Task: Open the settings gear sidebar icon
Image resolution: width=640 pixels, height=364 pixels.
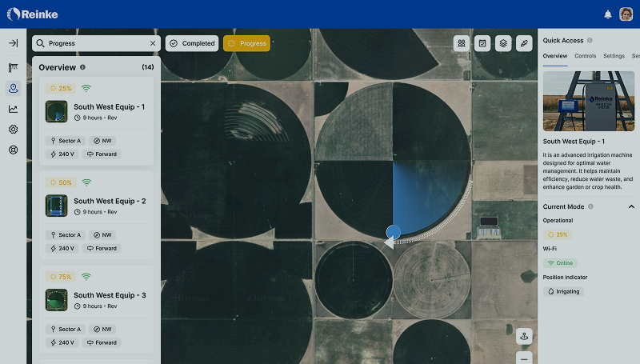Action: [x=13, y=130]
